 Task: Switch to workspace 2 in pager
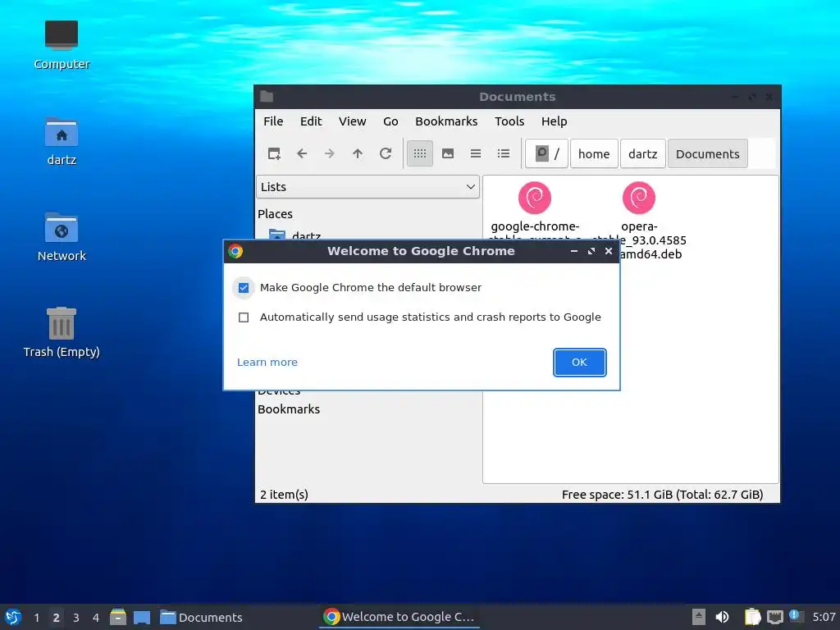coord(56,618)
